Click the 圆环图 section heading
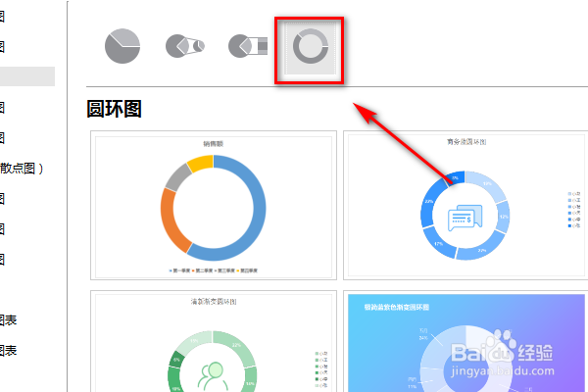This screenshot has height=392, width=588. coord(114,109)
